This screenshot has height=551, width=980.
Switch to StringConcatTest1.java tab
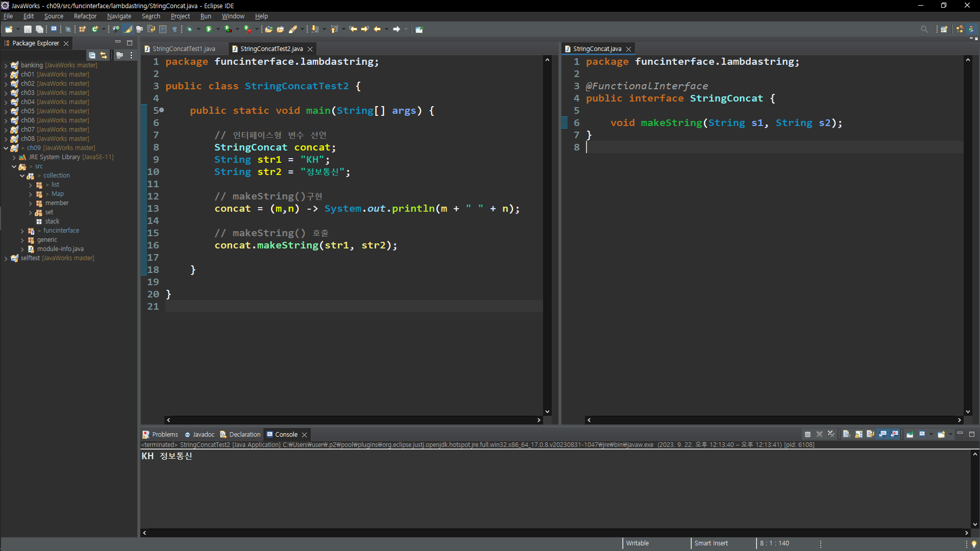click(x=183, y=49)
